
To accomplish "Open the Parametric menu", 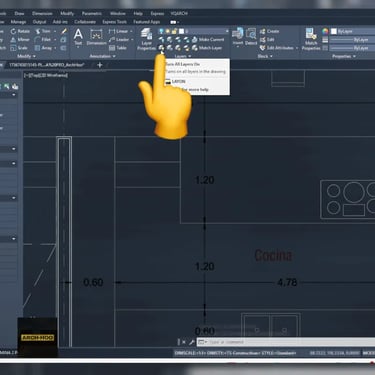I will point(92,14).
